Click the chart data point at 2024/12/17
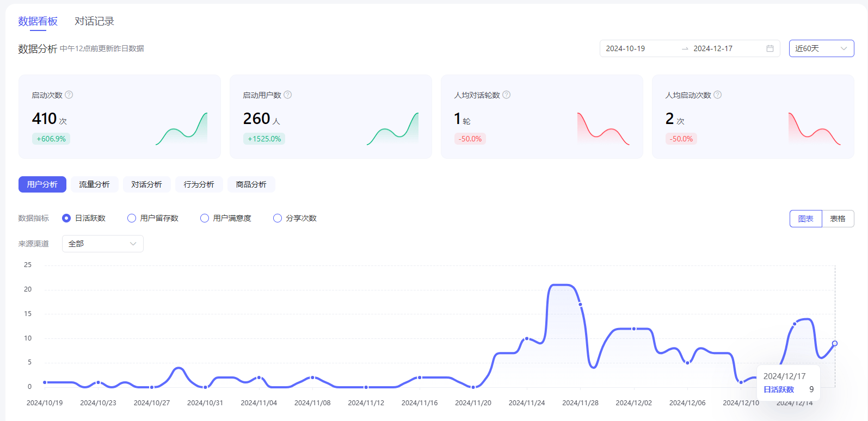Image resolution: width=868 pixels, height=421 pixels. point(835,343)
